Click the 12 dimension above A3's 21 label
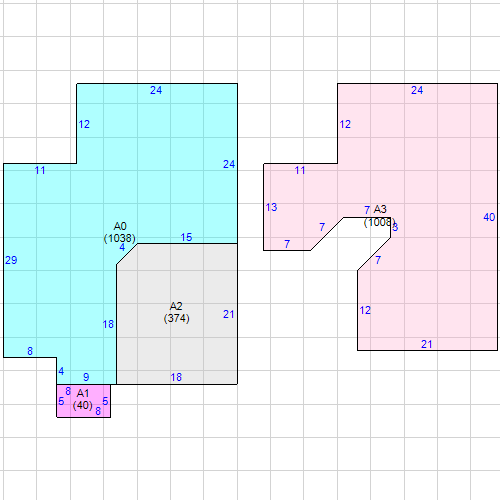The height and width of the screenshot is (500, 500). (x=365, y=310)
